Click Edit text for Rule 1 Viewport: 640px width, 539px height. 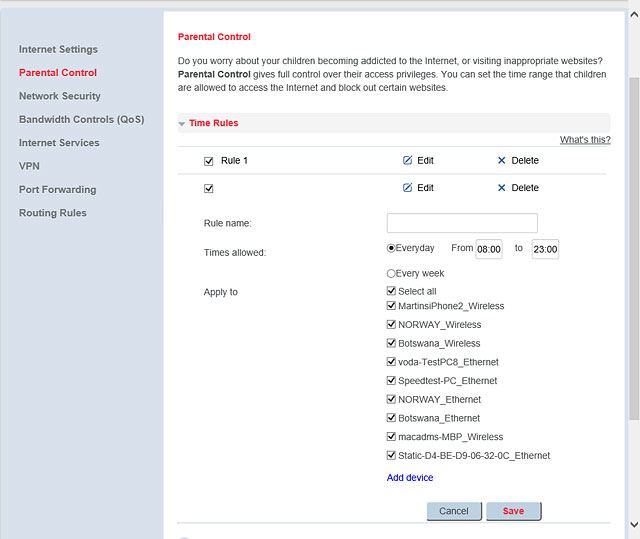425,161
